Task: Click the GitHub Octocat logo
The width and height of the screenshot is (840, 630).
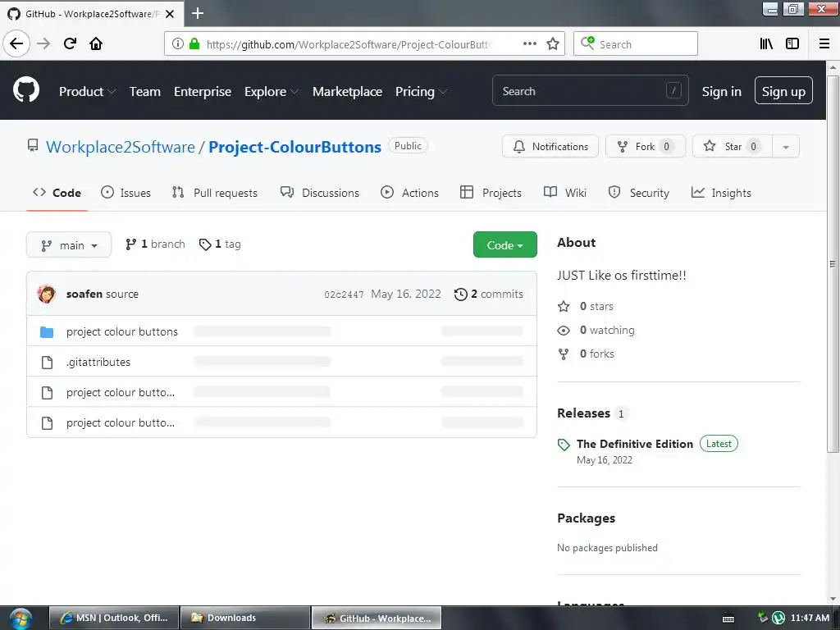Action: click(x=26, y=89)
